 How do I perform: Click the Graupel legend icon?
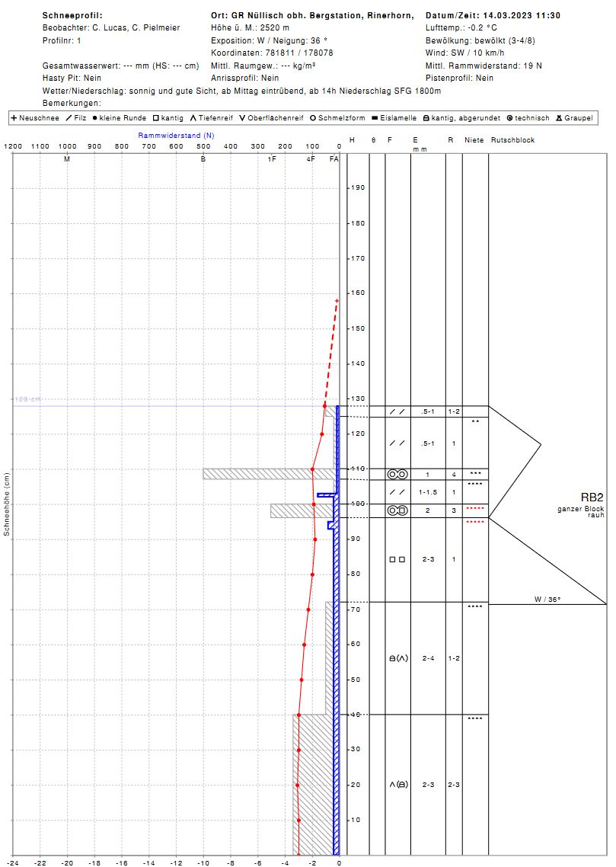[558, 118]
